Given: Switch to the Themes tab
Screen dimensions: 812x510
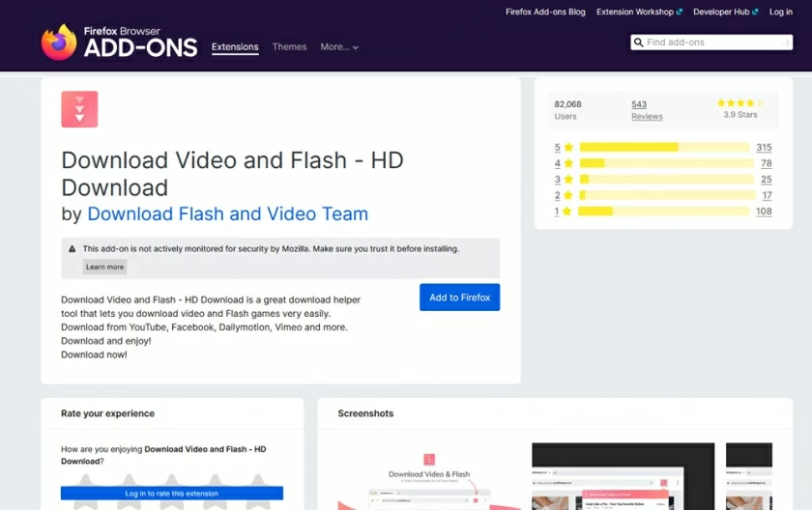Looking at the screenshot, I should (x=289, y=47).
